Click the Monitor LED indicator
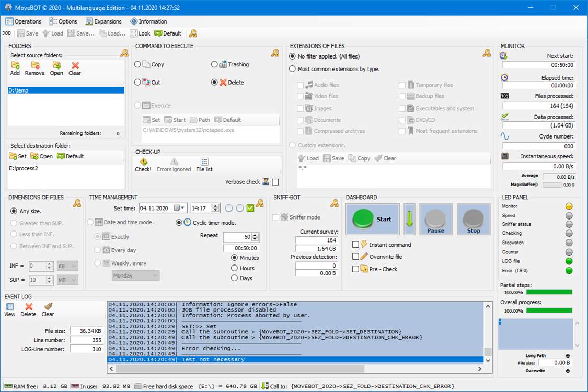This screenshot has width=588, height=392. [569, 206]
